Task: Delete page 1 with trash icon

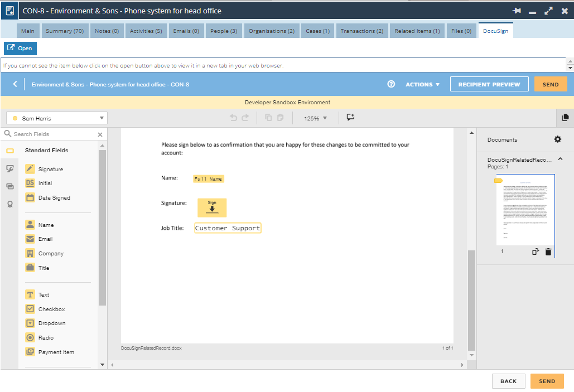Action: (548, 252)
